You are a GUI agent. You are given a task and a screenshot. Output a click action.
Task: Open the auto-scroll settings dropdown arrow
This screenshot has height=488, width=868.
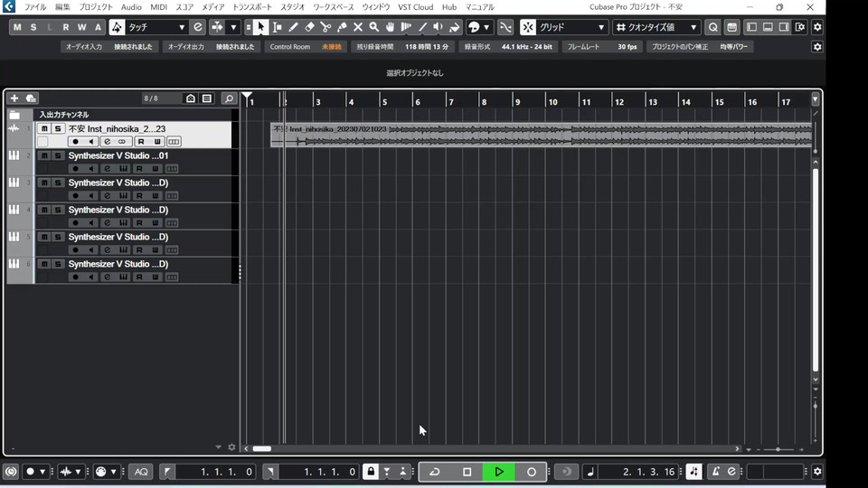233,27
